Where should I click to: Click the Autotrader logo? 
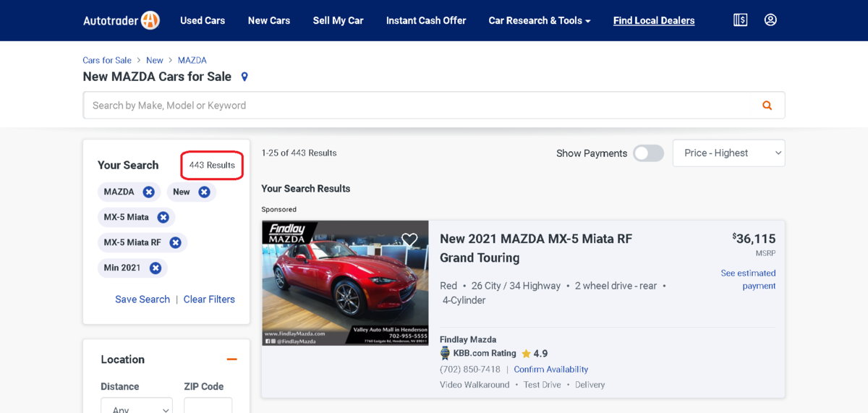click(x=121, y=20)
